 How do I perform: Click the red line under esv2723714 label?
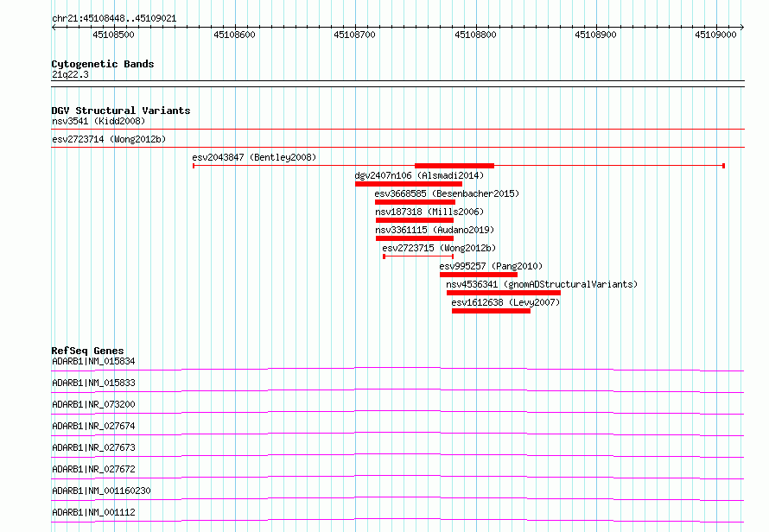(x=397, y=148)
